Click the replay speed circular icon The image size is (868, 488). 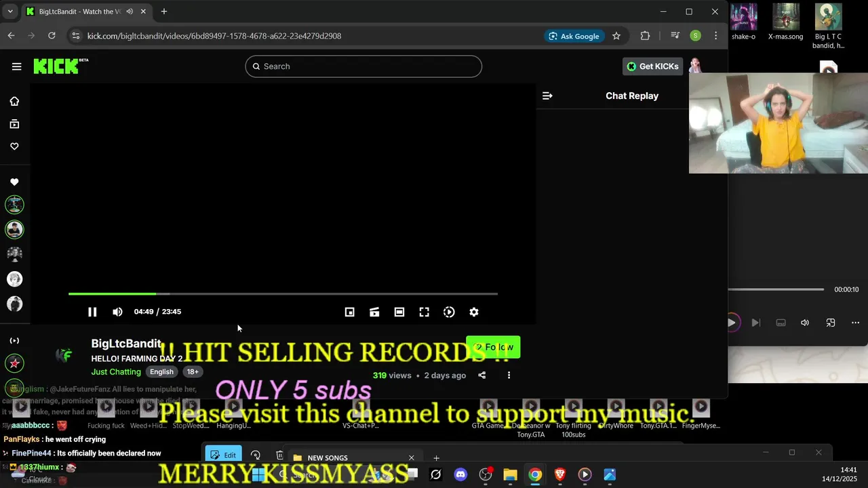[449, 312]
